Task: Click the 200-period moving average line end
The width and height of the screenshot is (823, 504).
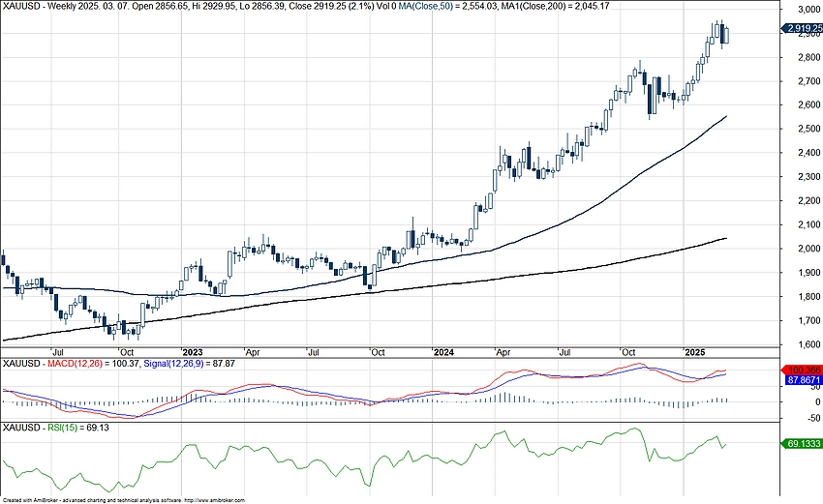Action: (726, 238)
